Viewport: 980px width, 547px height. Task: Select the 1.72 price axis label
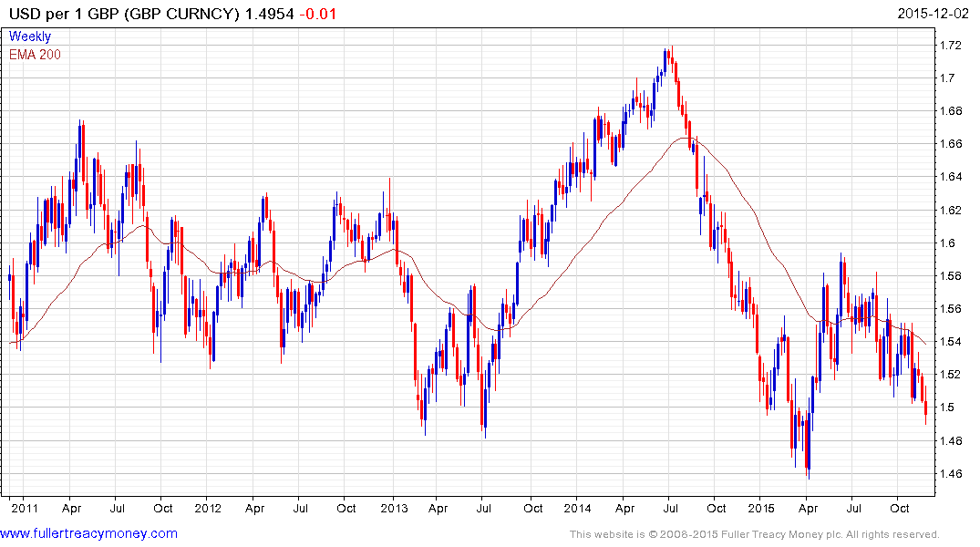point(951,45)
